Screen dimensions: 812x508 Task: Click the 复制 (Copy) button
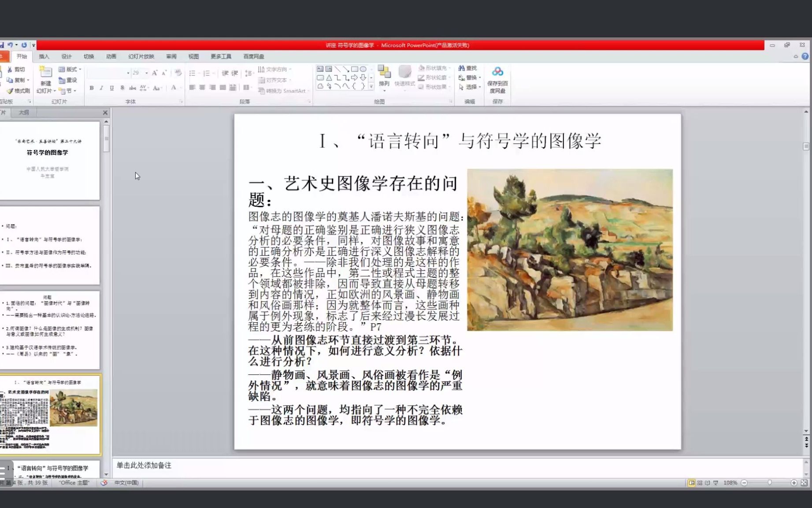17,80
